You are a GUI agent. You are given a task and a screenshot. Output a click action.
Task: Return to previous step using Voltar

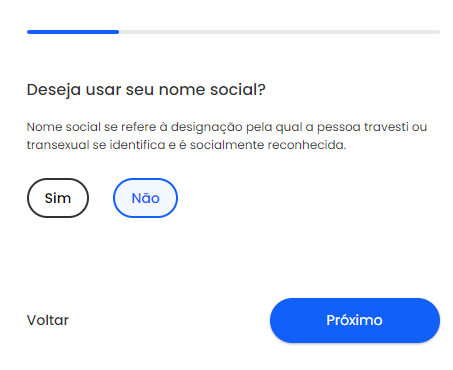tap(48, 320)
